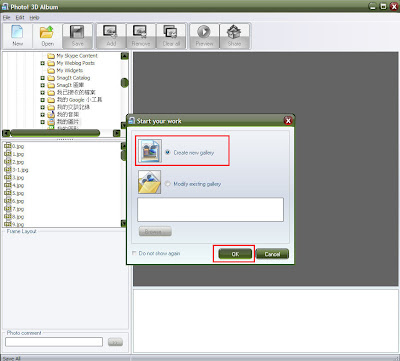
Task: Confirm the dialog with OK
Action: 235,254
